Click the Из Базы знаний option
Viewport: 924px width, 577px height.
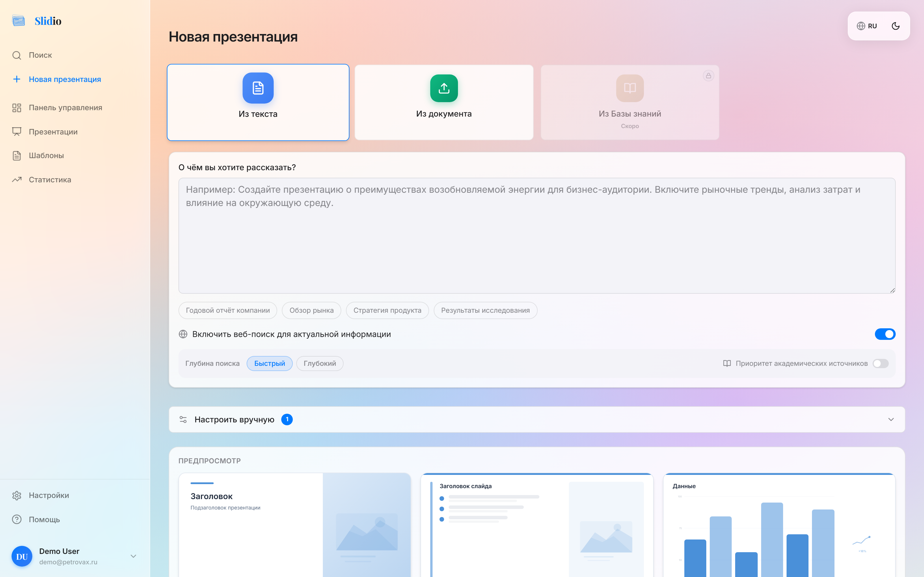pyautogui.click(x=629, y=102)
